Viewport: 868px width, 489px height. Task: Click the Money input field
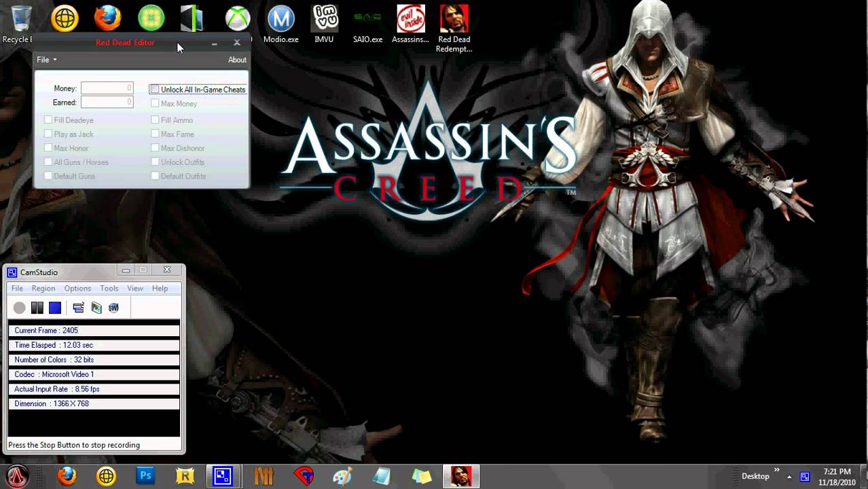(107, 88)
